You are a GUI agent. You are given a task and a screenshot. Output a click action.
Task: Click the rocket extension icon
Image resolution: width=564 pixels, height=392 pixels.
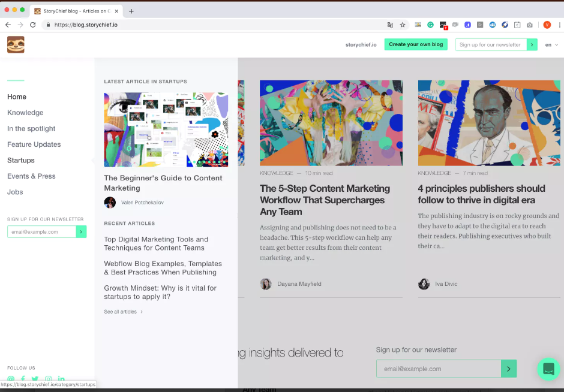coord(505,25)
